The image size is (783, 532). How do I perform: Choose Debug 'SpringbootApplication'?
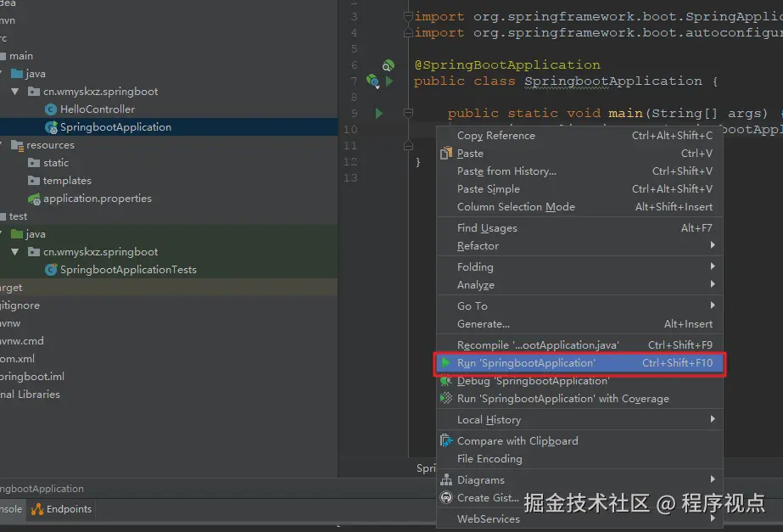tap(579, 381)
